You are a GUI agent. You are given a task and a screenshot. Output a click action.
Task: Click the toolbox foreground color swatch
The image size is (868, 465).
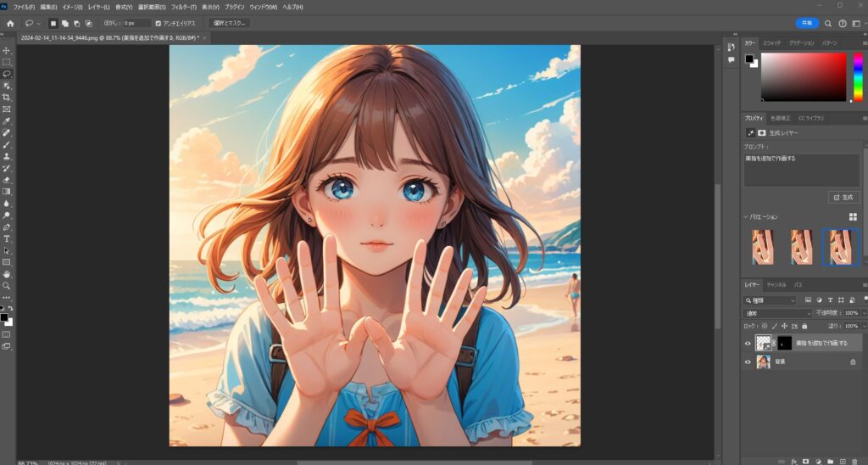(4, 317)
